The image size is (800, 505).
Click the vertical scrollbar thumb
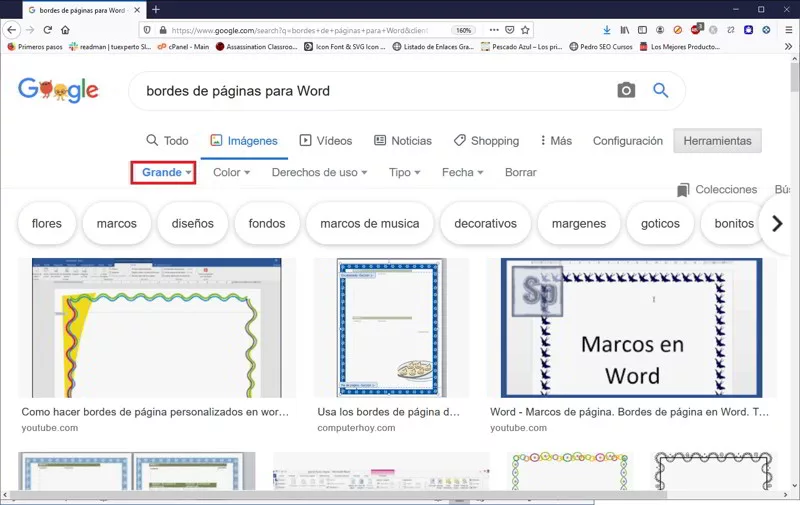[x=794, y=78]
